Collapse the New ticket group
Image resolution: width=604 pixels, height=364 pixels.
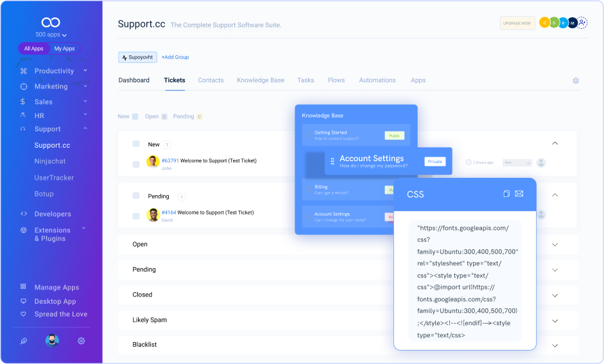pos(555,143)
